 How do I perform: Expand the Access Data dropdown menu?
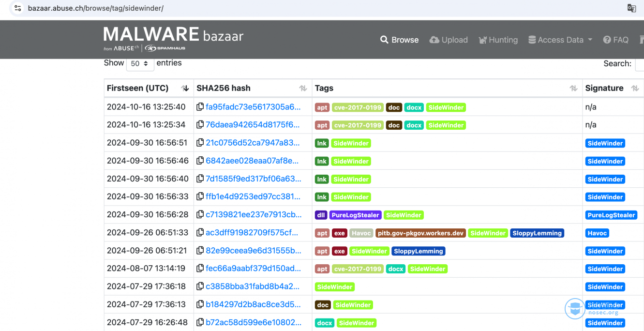tap(560, 40)
